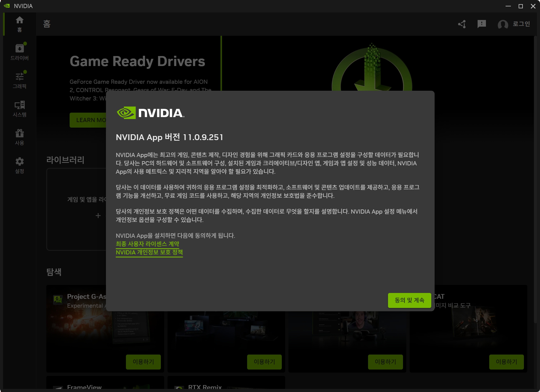Click 이용하기 on the ICAT card

[506, 362]
